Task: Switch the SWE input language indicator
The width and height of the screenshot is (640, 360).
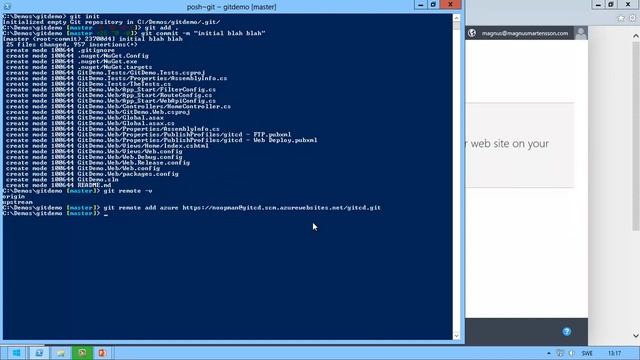Action: tap(587, 353)
